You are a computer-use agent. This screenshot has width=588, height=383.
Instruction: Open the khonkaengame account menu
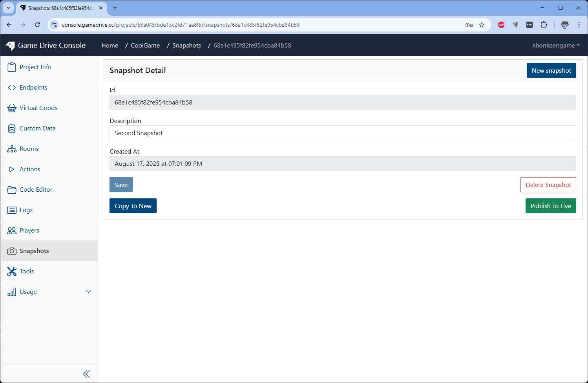tap(555, 45)
